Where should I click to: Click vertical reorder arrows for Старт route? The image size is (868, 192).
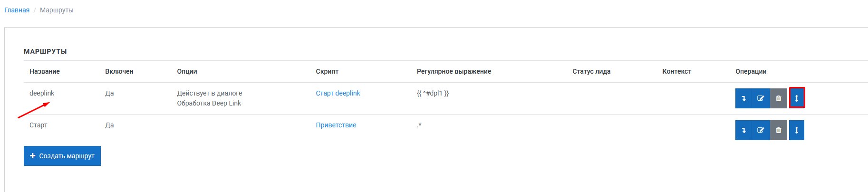[797, 130]
